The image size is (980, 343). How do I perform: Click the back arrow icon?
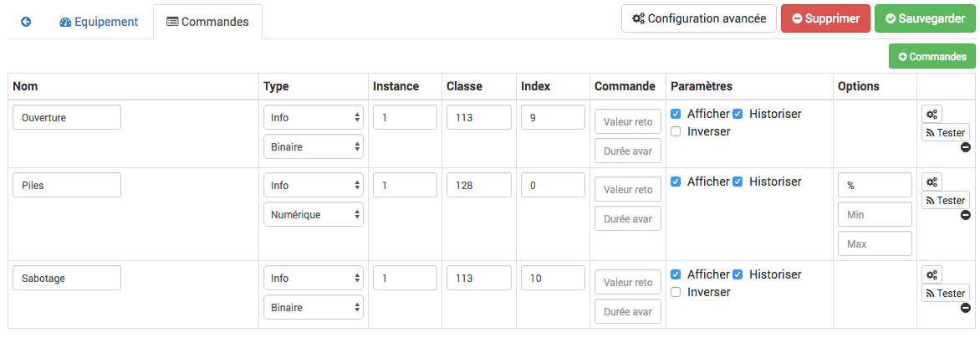(x=26, y=22)
